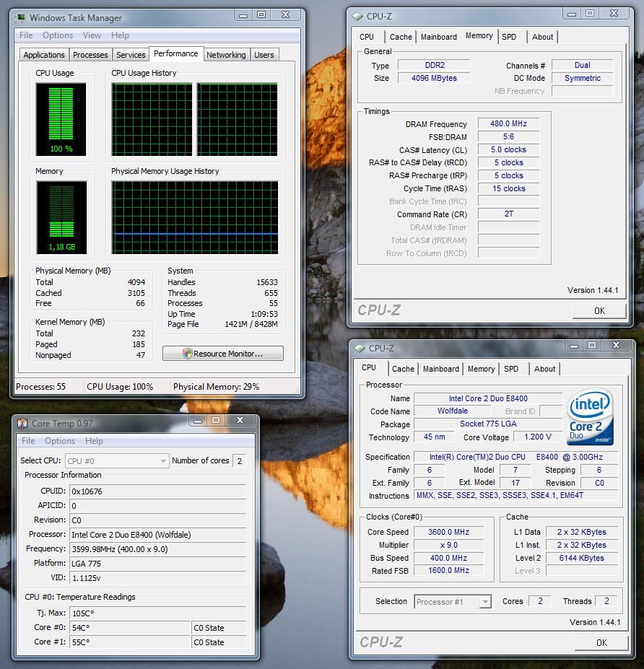644x669 pixels.
Task: Switch to the Processes tab in Task Manager
Action: click(90, 55)
